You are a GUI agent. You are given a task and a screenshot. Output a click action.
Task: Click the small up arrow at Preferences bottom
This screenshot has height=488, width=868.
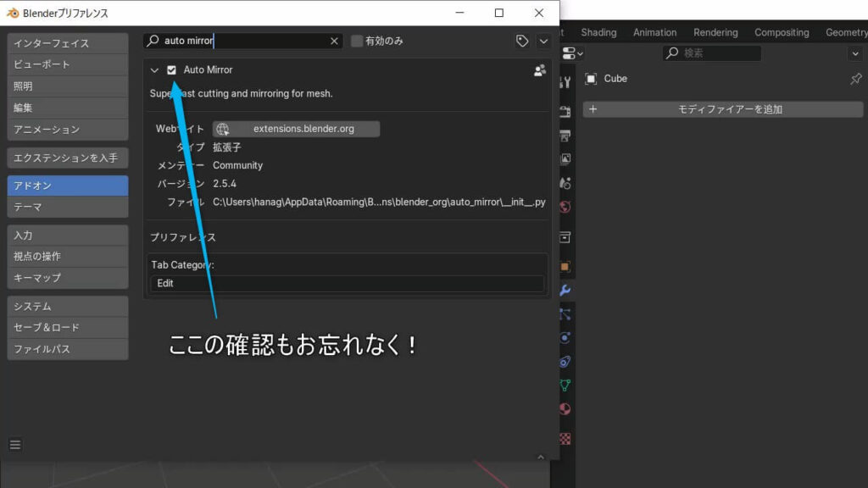coord(541,457)
